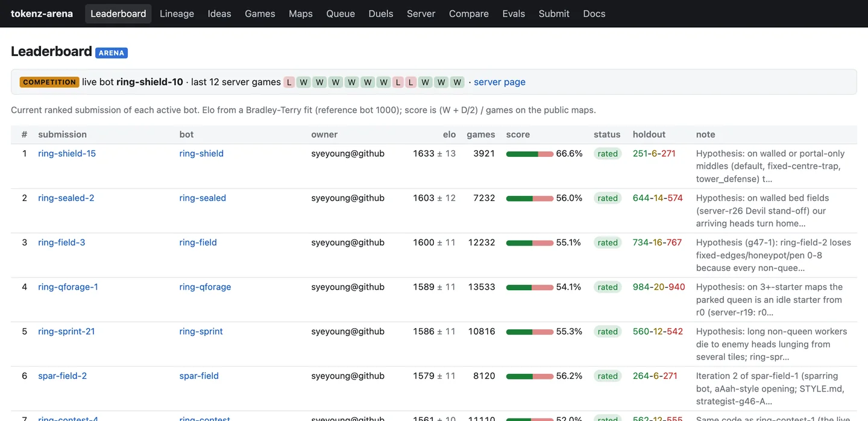Screen dimensions: 868x421
Task: Open the Evals navigation item
Action: click(514, 13)
